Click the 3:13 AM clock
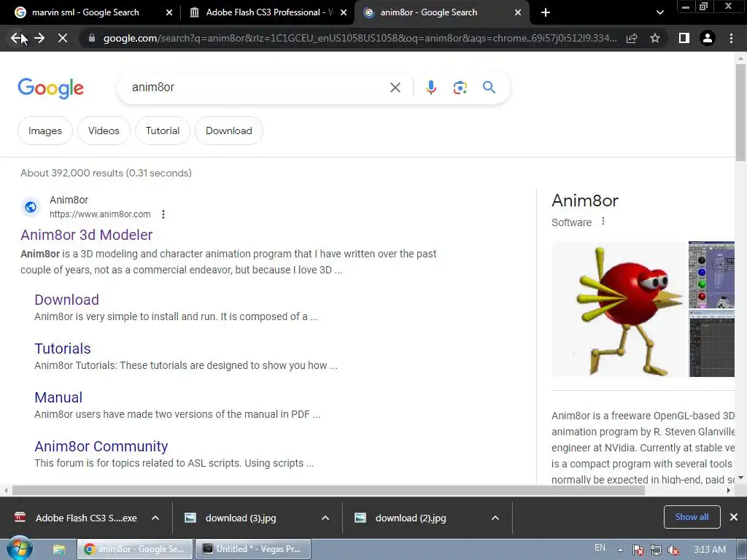This screenshot has height=560, width=747. tap(709, 550)
